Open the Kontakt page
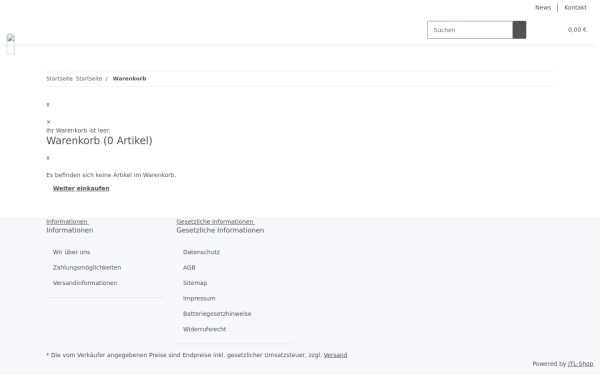Image resolution: width=600 pixels, height=375 pixels. [x=575, y=8]
